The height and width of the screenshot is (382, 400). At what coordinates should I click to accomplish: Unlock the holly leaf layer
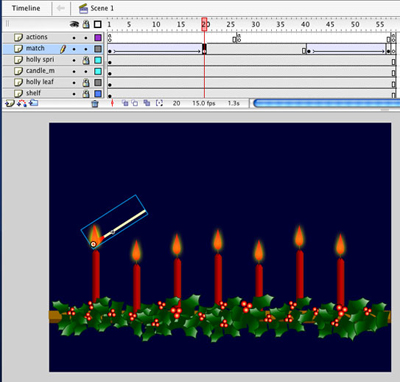tap(86, 82)
